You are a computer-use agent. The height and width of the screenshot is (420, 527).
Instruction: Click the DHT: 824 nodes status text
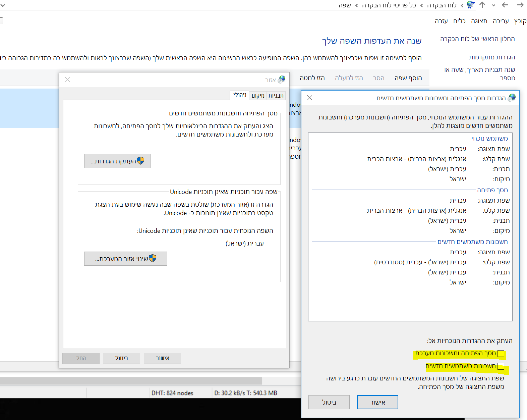172,393
